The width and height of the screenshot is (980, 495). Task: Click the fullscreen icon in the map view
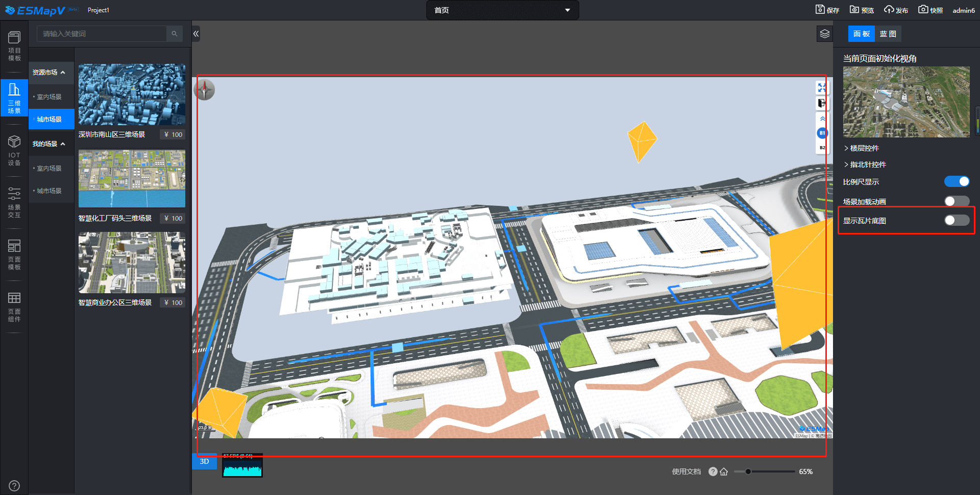pyautogui.click(x=822, y=88)
